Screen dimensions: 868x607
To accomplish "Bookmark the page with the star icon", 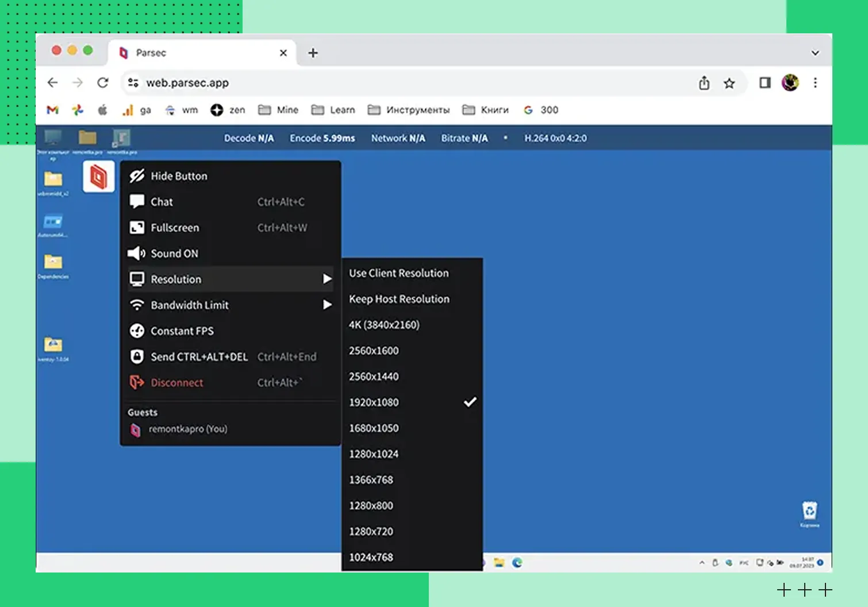I will 729,83.
